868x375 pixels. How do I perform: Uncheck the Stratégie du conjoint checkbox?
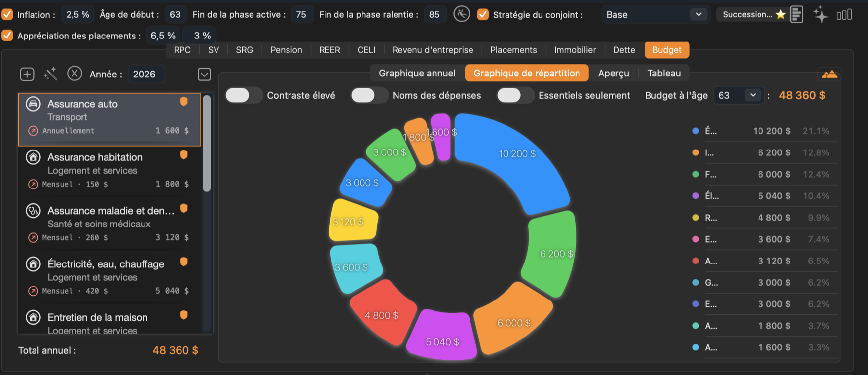click(x=483, y=14)
